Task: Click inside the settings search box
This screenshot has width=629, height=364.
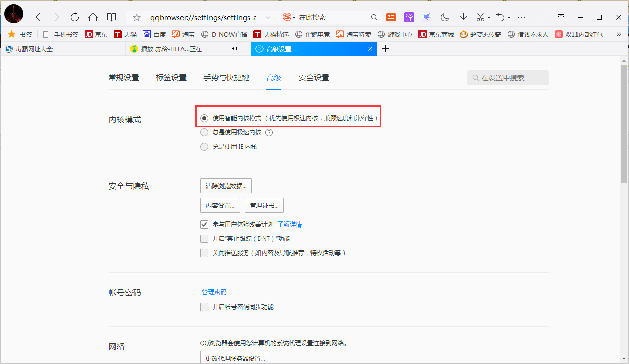Action: pos(508,77)
